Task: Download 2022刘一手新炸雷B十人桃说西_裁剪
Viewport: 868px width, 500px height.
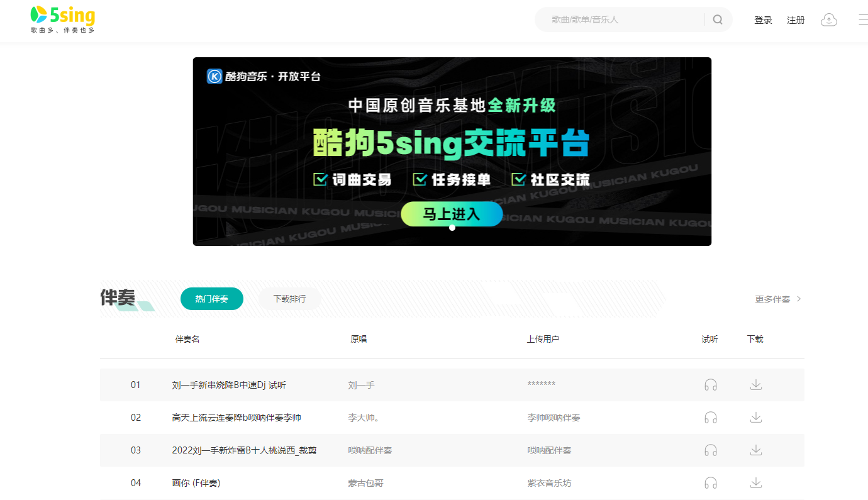Action: tap(755, 450)
